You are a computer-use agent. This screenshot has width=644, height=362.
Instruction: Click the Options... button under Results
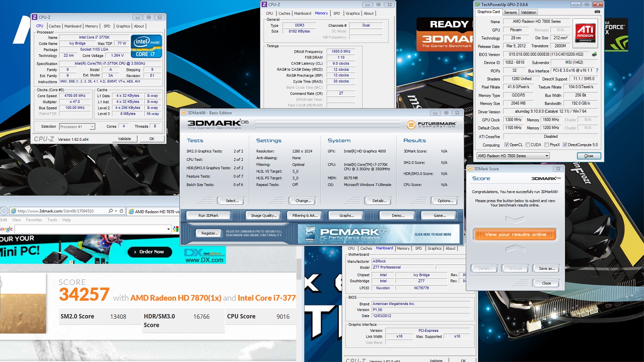445,201
